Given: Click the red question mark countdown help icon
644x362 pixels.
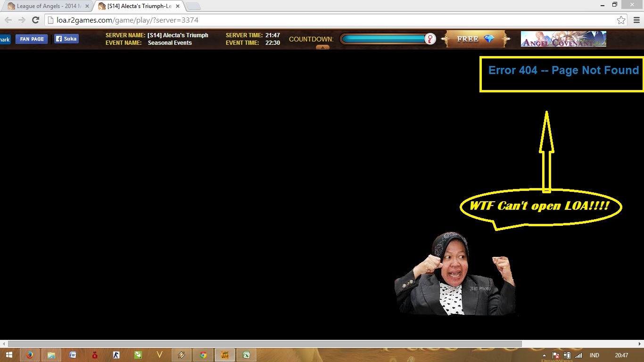Looking at the screenshot, I should point(430,39).
